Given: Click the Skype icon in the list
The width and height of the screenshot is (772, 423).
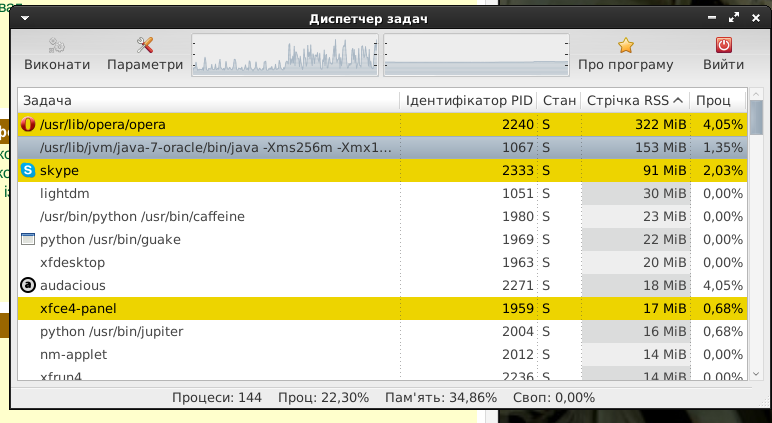Looking at the screenshot, I should (28, 171).
